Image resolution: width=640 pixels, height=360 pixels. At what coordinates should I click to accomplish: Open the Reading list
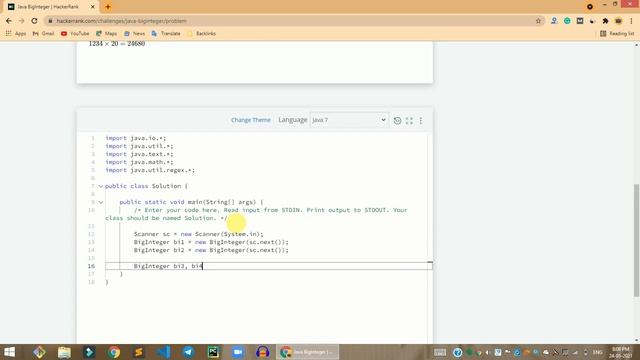tap(617, 33)
